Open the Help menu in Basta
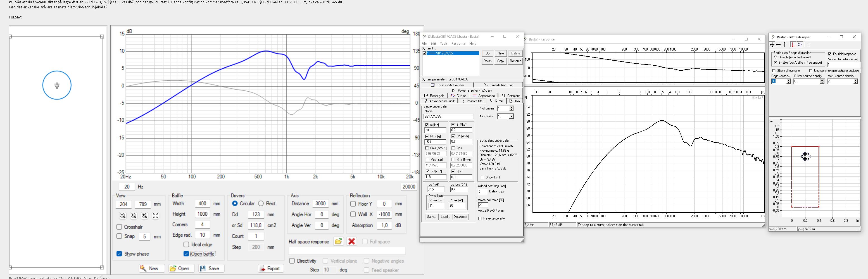The width and height of the screenshot is (868, 279). point(473,44)
